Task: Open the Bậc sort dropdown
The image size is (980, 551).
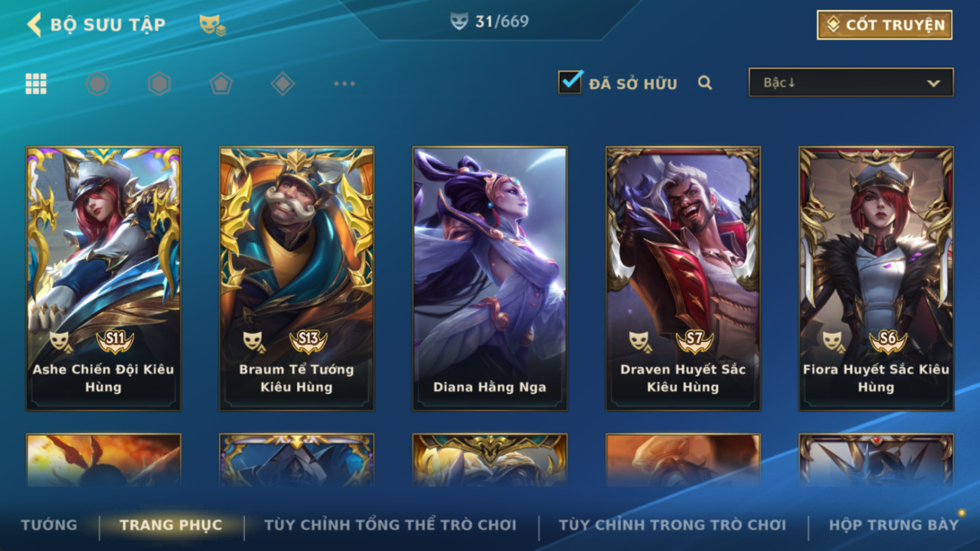Action: pos(851,82)
